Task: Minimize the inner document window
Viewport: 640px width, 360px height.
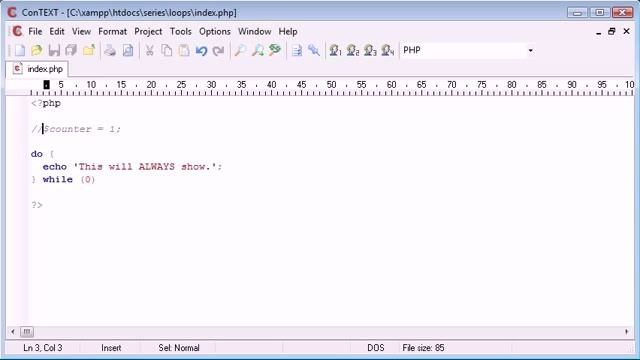Action: coord(598,32)
